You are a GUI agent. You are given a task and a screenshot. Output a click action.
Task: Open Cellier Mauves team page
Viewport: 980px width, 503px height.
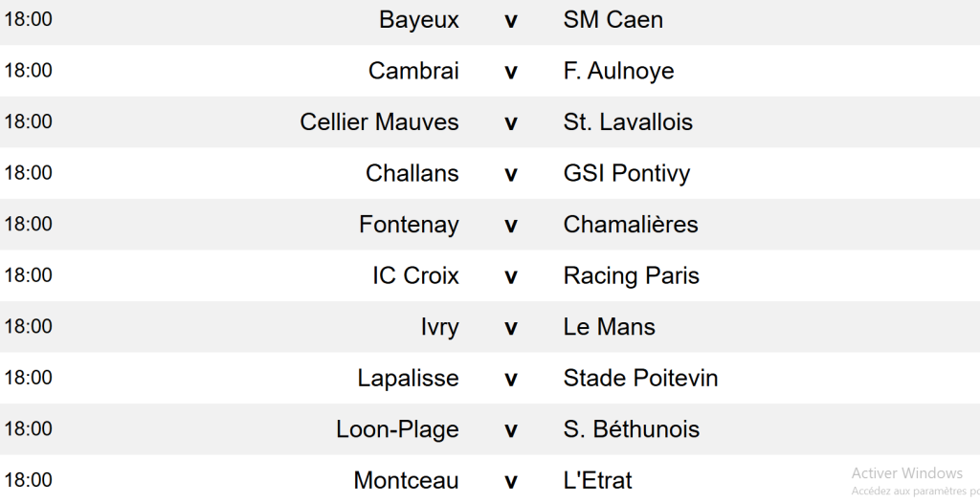click(x=379, y=122)
